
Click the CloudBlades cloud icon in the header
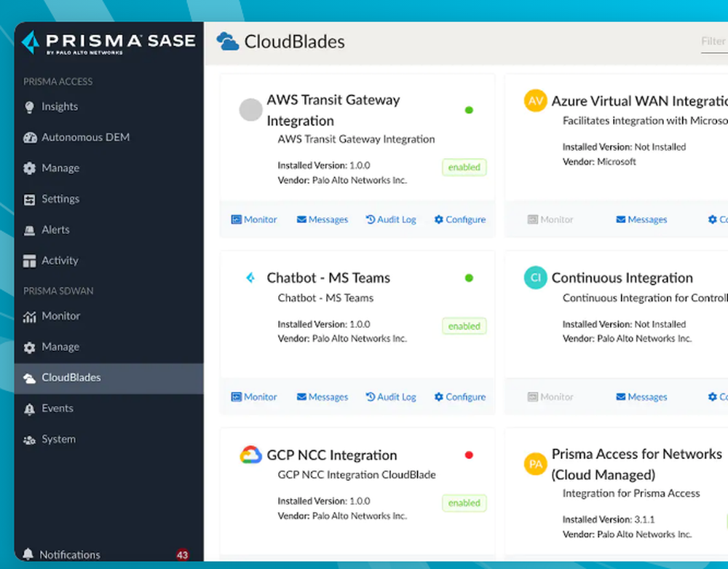tap(226, 42)
